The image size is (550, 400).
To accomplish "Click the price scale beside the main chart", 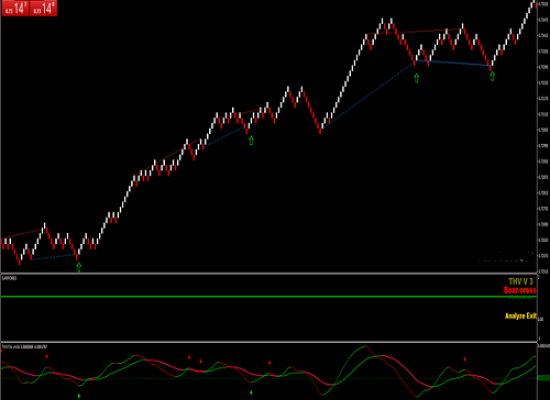I will 543,137.
